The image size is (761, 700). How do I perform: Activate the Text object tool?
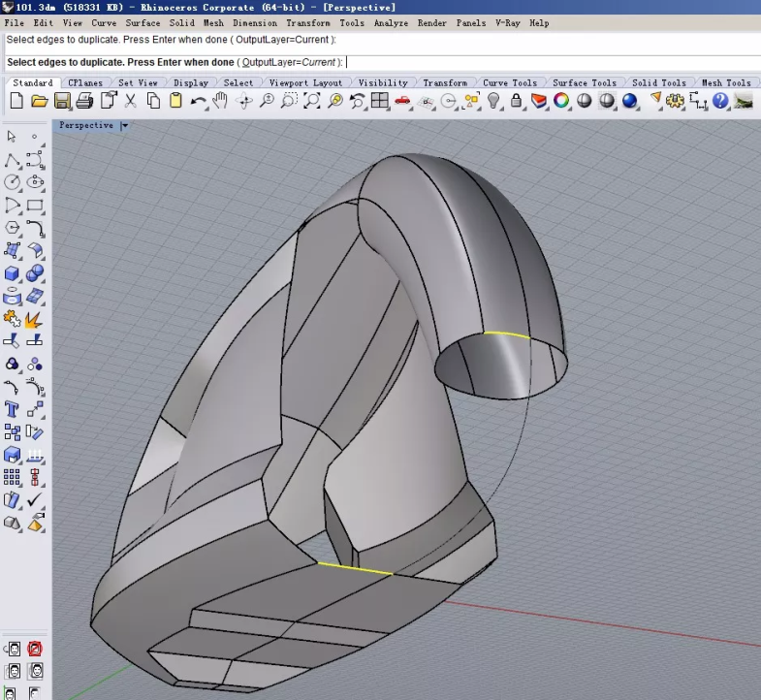point(13,409)
